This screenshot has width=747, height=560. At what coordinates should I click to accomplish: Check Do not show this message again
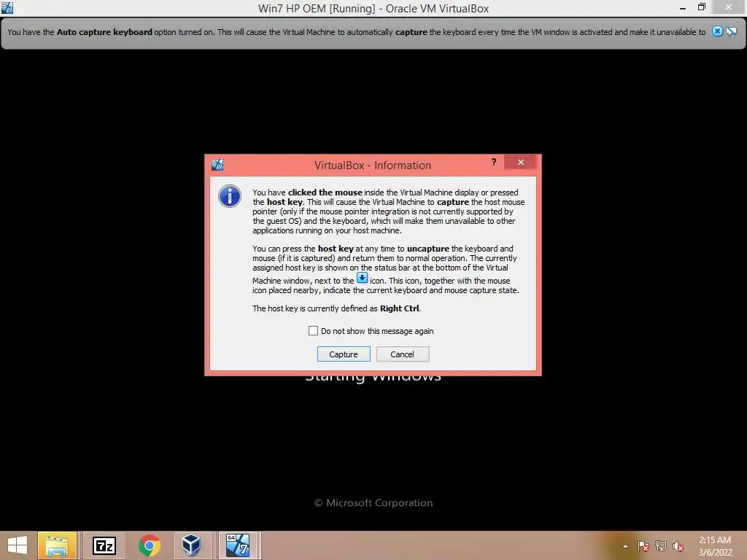click(313, 330)
